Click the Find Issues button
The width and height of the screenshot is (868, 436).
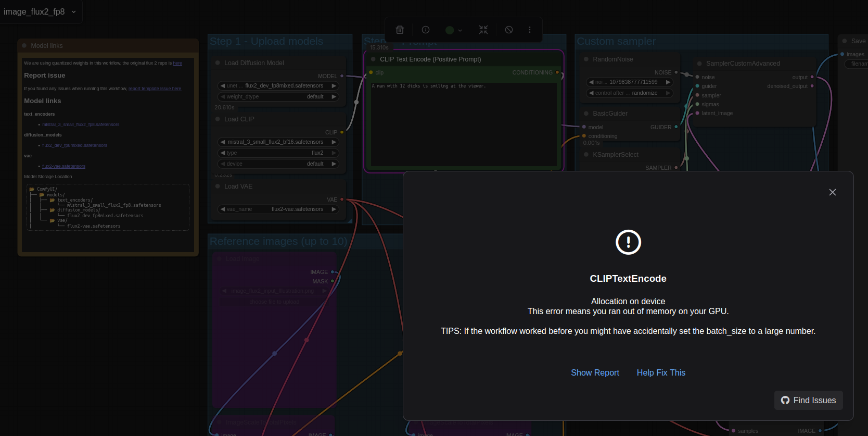pyautogui.click(x=809, y=400)
